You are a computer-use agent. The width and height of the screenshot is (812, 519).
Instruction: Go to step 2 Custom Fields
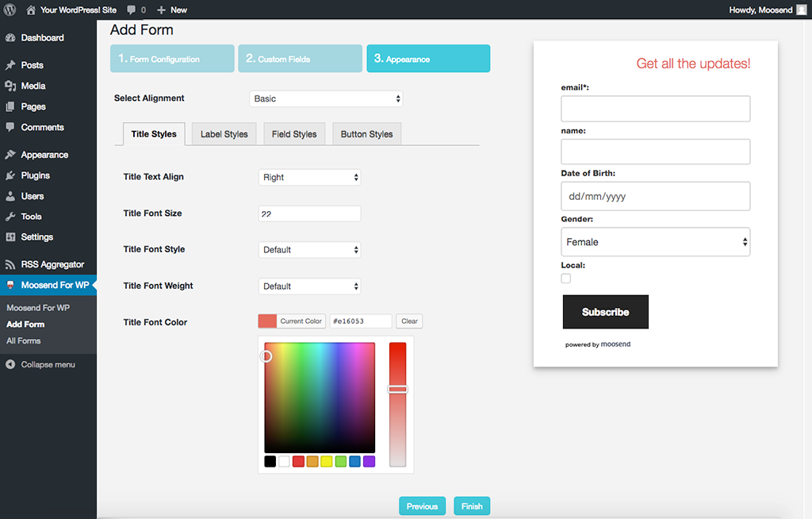coord(301,59)
